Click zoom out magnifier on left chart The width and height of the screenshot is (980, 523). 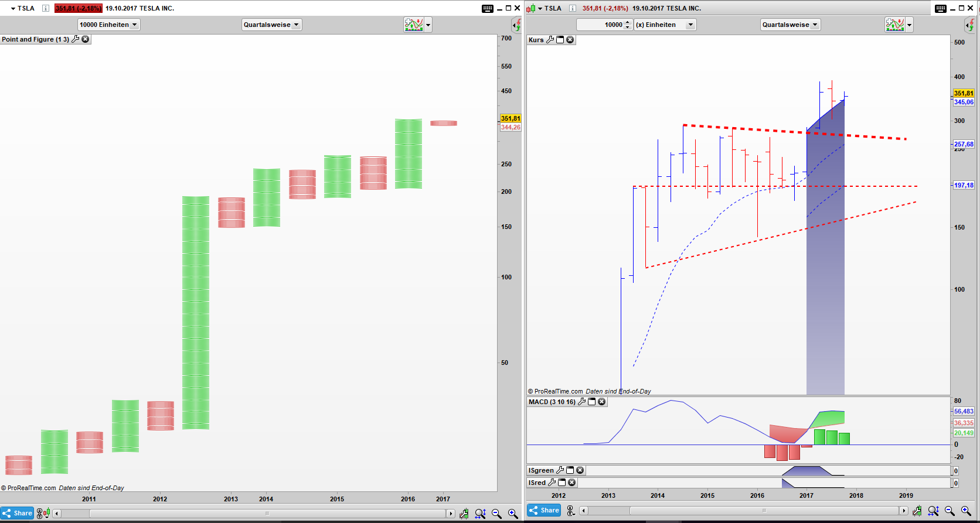(496, 514)
